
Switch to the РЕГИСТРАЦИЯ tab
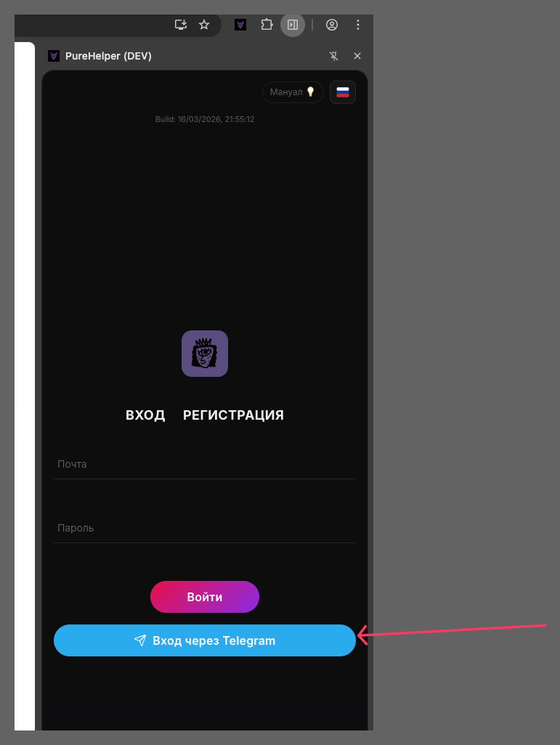233,415
